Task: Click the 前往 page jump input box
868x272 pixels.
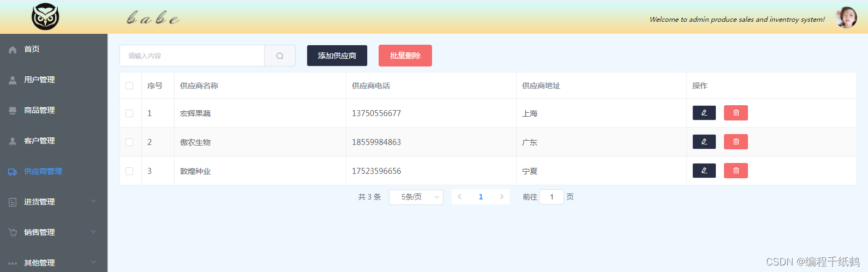Action: click(552, 197)
